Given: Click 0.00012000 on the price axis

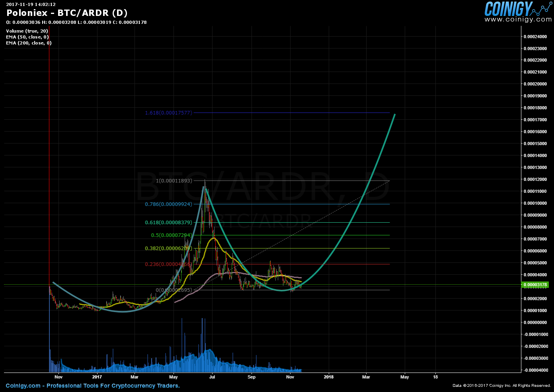Looking at the screenshot, I should pos(535,179).
